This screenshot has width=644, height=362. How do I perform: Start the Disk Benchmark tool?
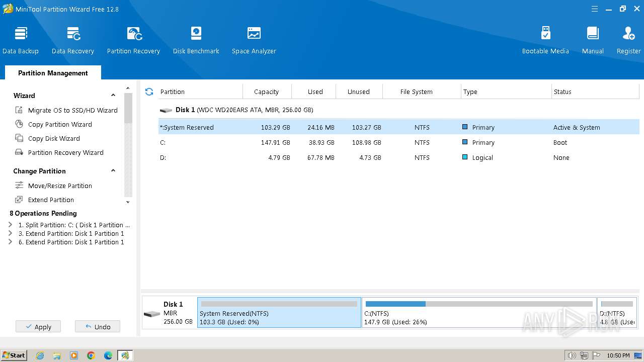point(196,40)
